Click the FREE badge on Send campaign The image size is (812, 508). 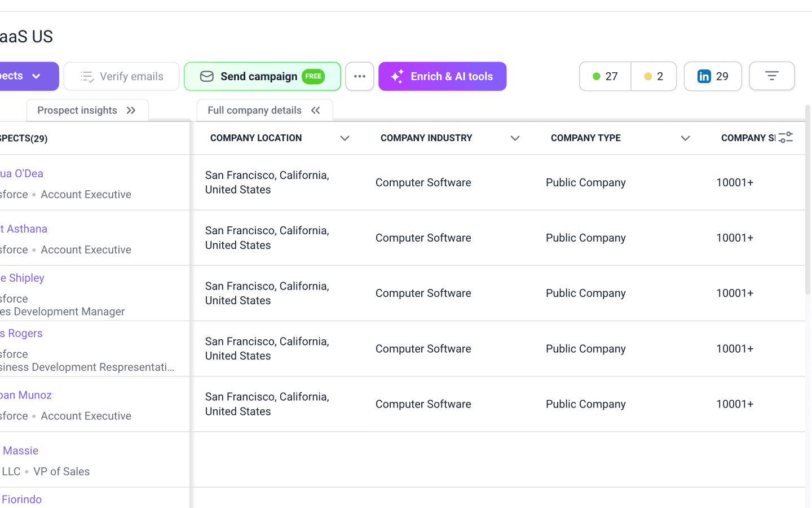pyautogui.click(x=314, y=76)
